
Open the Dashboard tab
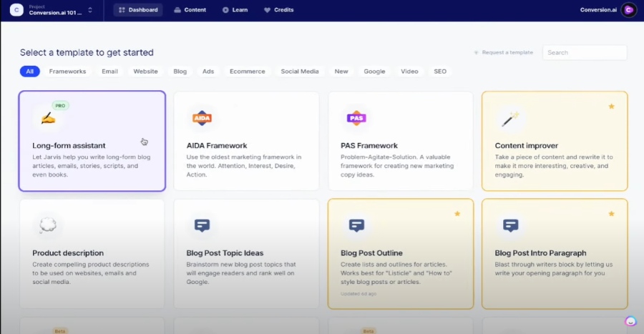click(x=138, y=10)
